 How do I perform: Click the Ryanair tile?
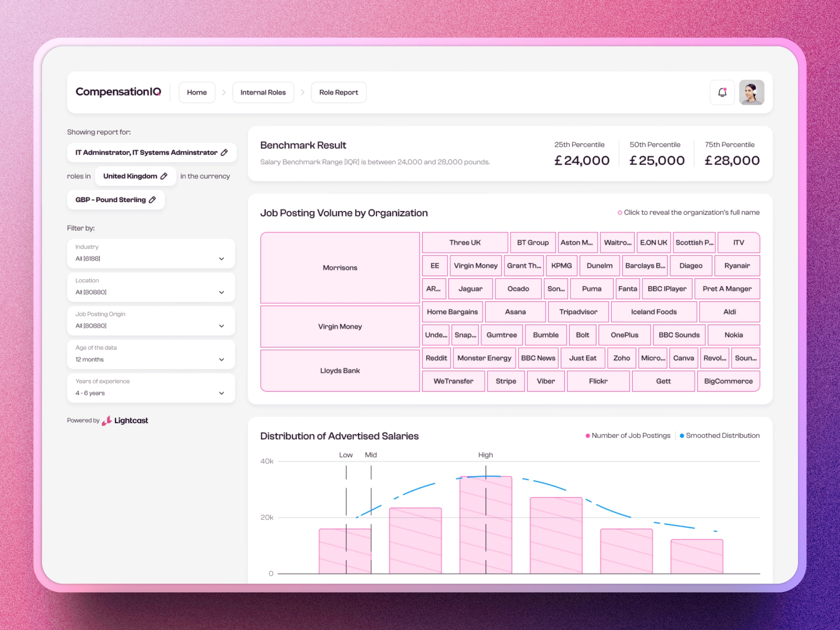click(737, 266)
